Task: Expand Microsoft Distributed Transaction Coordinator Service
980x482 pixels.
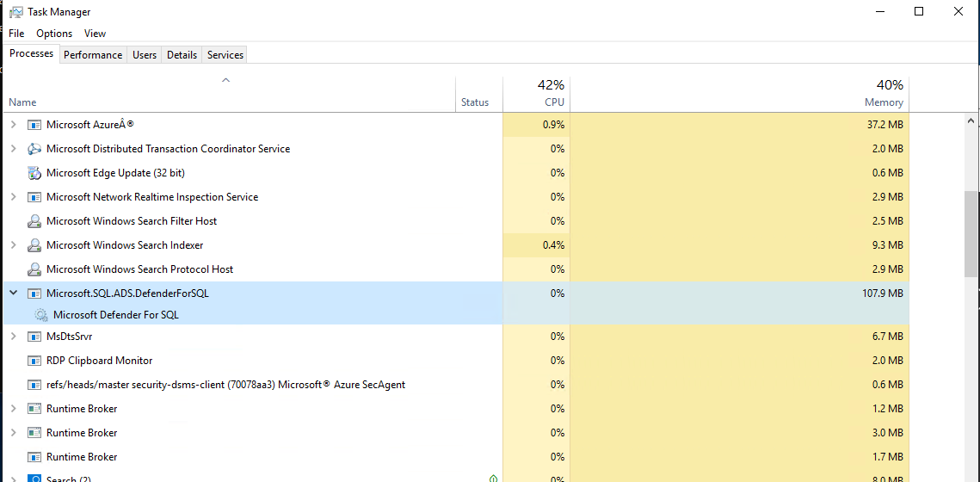Action: 14,149
